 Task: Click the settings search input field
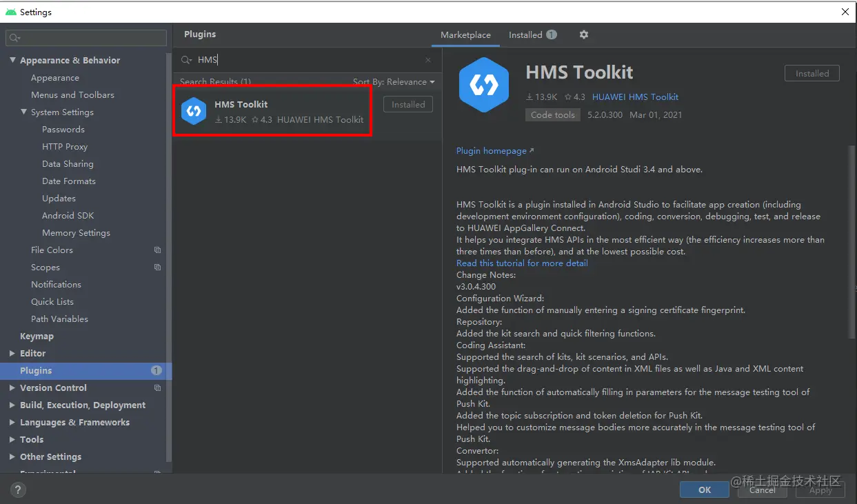(86, 38)
